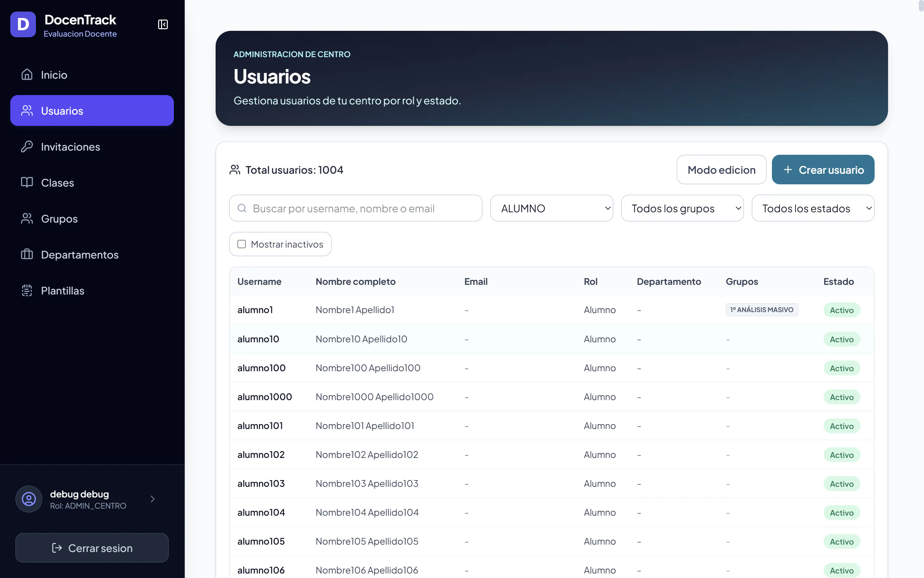Image resolution: width=924 pixels, height=578 pixels.
Task: Click the 1º ANÁLISIS MASIVO group tag
Action: (762, 310)
